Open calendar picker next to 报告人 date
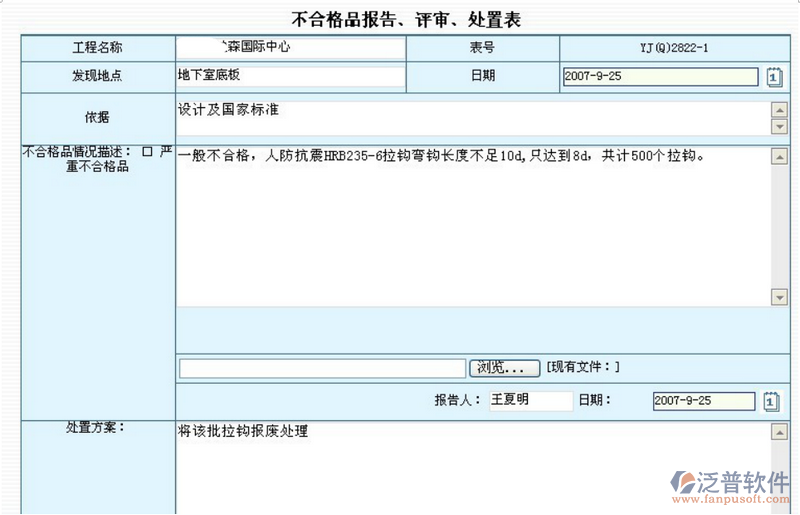Image resolution: width=800 pixels, height=515 pixels. click(771, 401)
